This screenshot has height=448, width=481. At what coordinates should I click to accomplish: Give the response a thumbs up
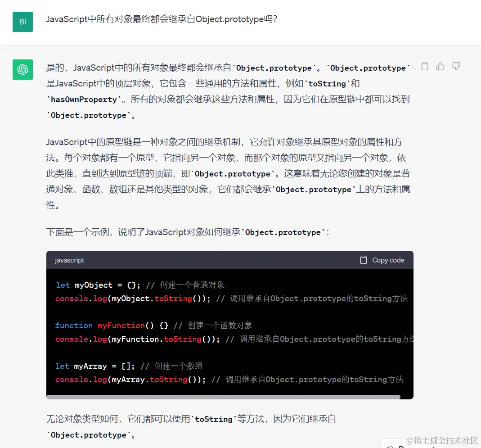click(x=441, y=66)
